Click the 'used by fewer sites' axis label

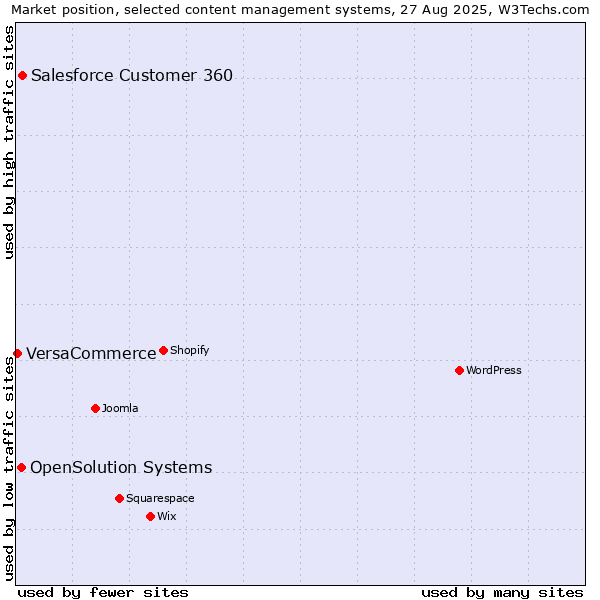click(x=103, y=593)
